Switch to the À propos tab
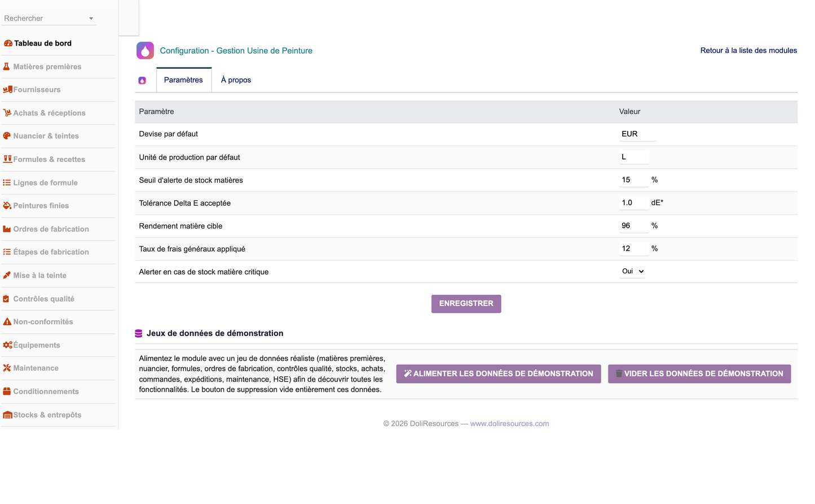The height and width of the screenshot is (504, 815). (x=236, y=80)
